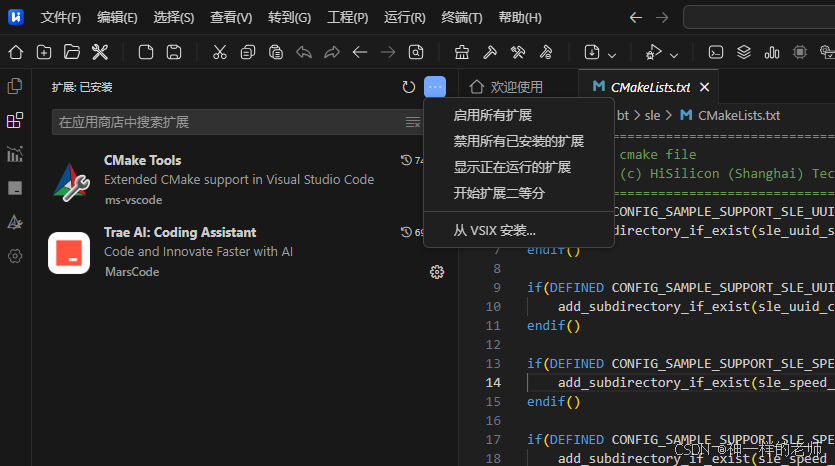This screenshot has width=835, height=466.
Task: Click the undo toolbar icon
Action: click(x=304, y=52)
